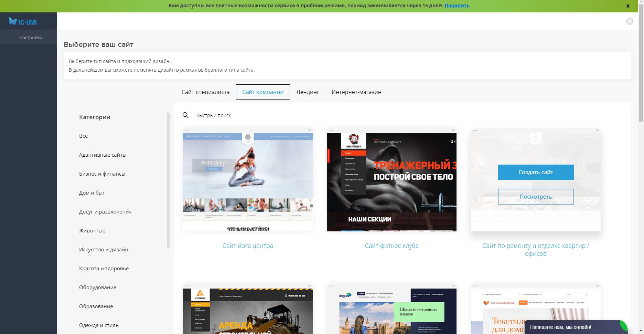Viewport: 644px width, 334px height.
Task: Choose the Красота и здоровье category
Action: click(104, 268)
